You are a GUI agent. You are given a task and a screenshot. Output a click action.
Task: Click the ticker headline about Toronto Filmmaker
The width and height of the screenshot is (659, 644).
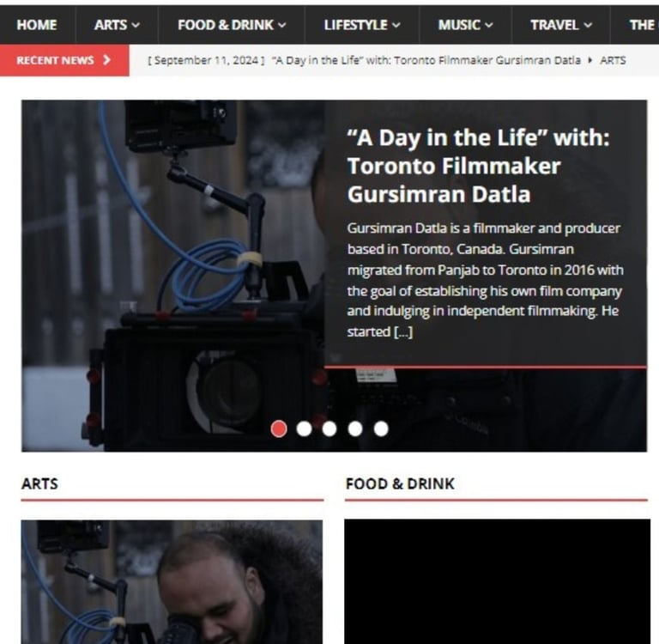(426, 60)
